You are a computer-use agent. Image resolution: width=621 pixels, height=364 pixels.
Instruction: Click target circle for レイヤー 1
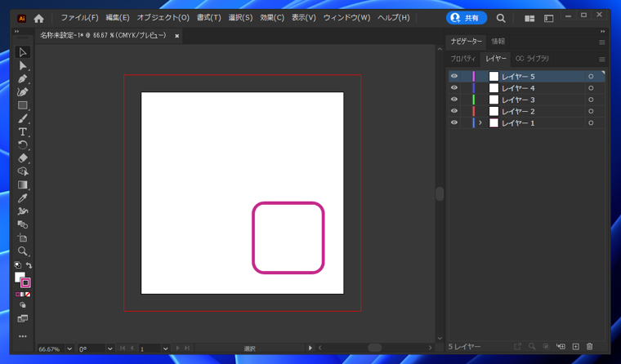(x=591, y=123)
